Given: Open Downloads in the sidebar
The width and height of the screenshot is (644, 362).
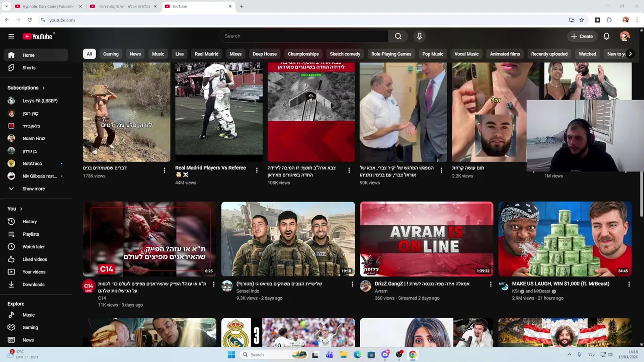Looking at the screenshot, I should click(36, 285).
